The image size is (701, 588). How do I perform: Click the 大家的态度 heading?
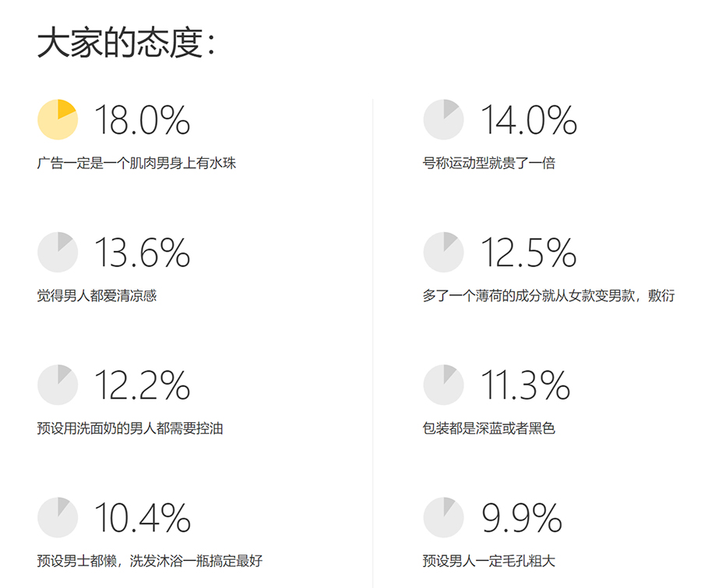pyautogui.click(x=125, y=43)
